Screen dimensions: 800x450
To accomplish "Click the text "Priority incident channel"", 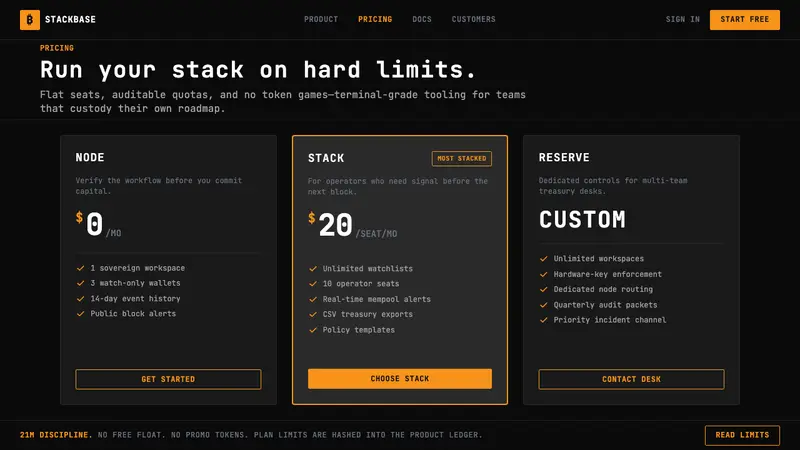I will click(610, 320).
